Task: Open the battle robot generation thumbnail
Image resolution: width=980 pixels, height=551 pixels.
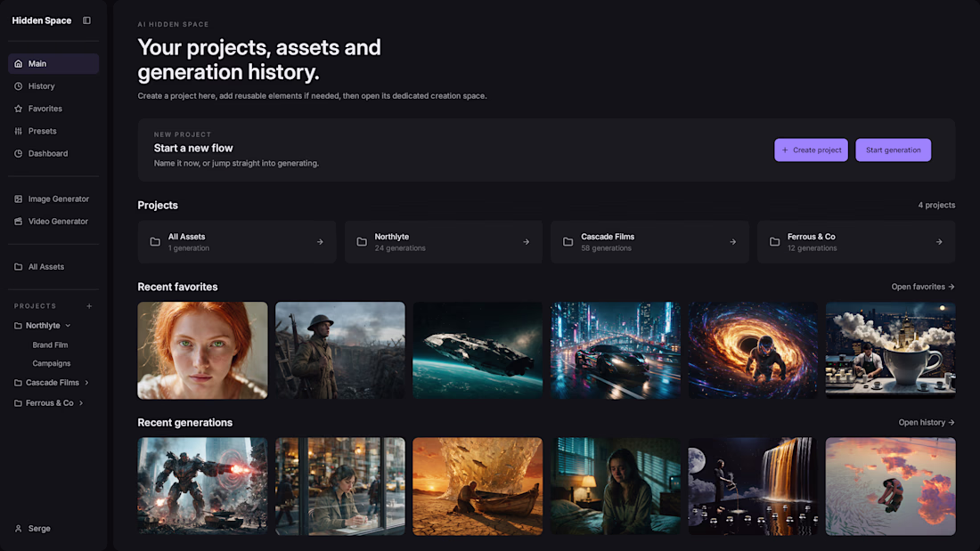Action: [x=202, y=486]
